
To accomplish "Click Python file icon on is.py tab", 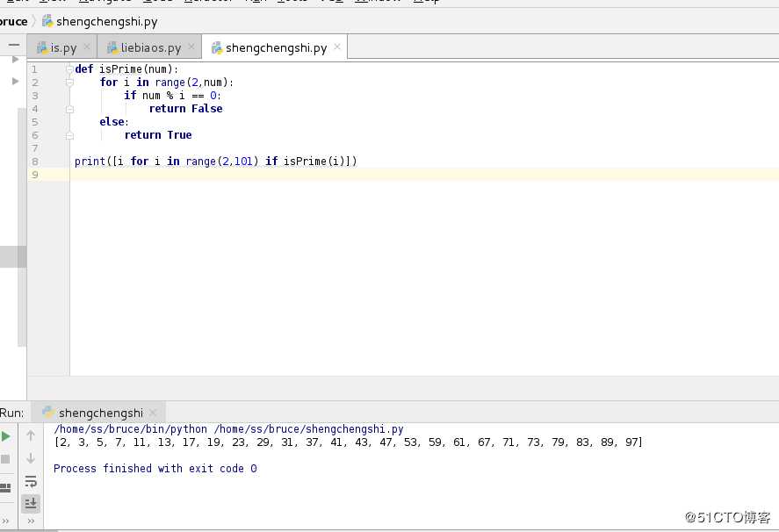I will click(x=42, y=47).
